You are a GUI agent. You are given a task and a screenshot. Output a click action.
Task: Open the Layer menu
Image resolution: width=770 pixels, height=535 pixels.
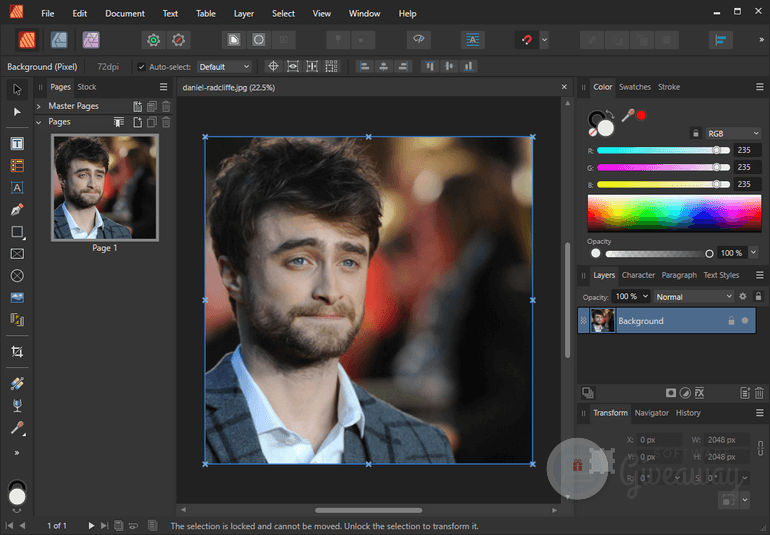coord(244,14)
